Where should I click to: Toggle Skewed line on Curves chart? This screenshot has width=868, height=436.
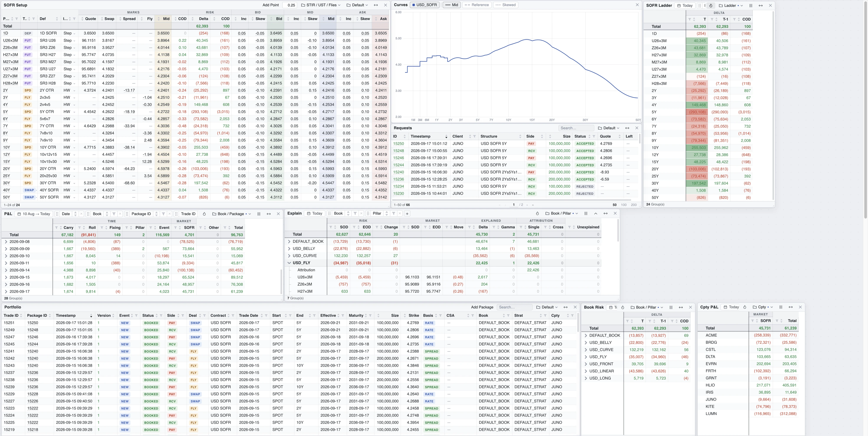pos(505,5)
